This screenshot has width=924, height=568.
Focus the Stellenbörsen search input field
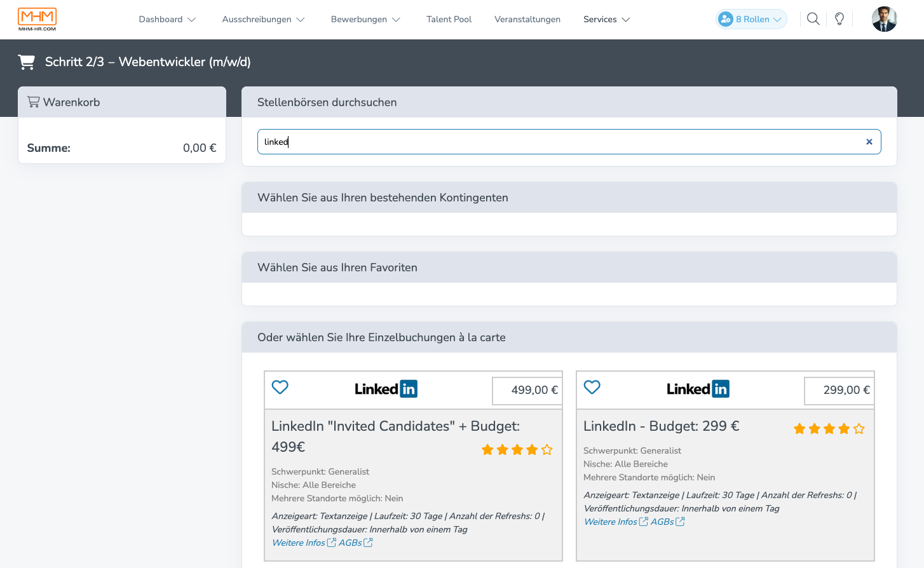pos(569,142)
